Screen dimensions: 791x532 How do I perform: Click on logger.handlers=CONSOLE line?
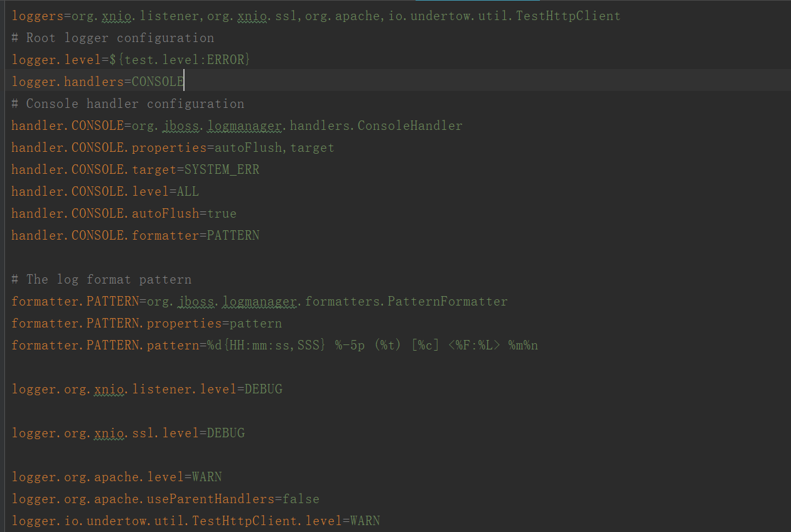pos(97,82)
